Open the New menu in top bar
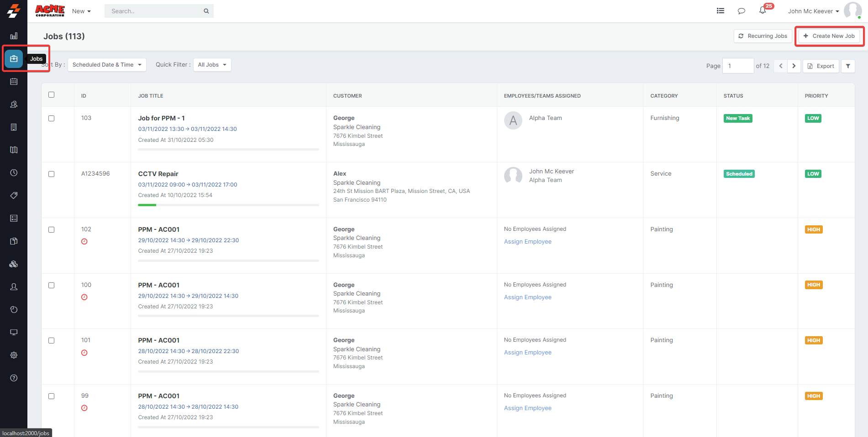Viewport: 868px width, 437px height. pos(81,11)
